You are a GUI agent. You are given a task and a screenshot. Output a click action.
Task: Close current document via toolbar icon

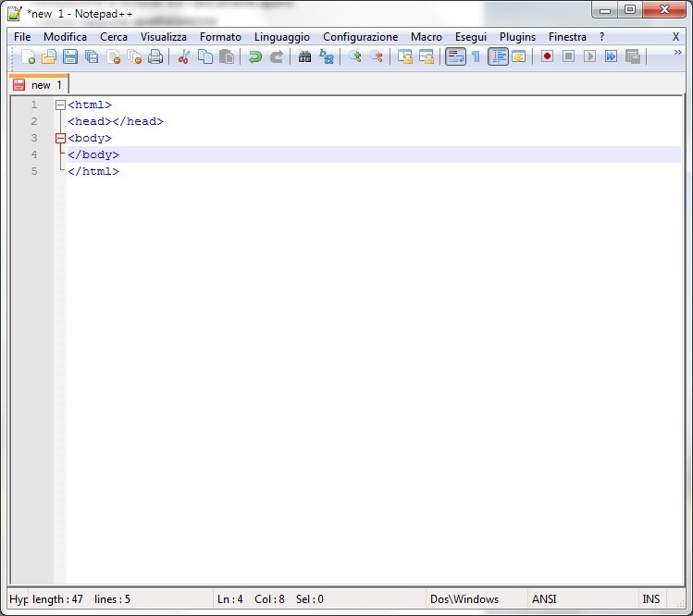(113, 56)
